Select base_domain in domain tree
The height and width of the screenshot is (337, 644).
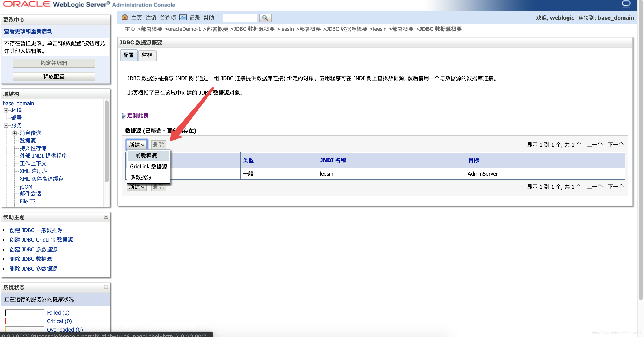coord(18,104)
